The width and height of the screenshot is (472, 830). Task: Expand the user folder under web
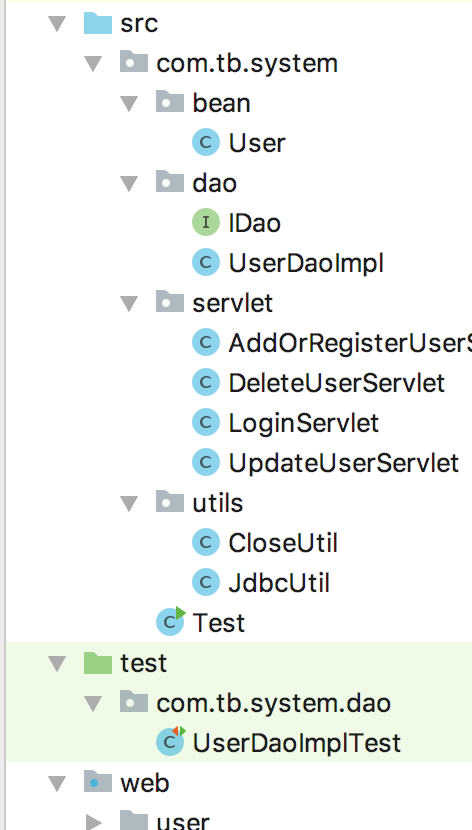pos(94,822)
